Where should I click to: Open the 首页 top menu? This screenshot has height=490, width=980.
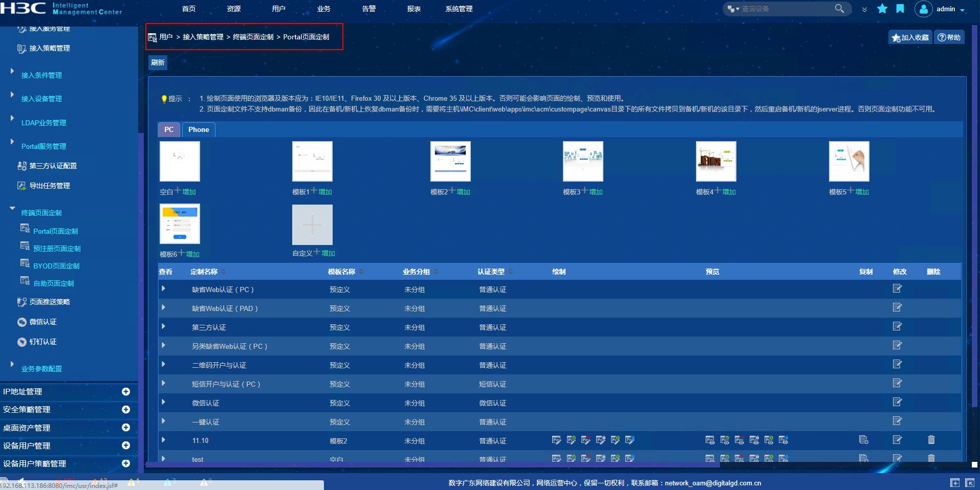[189, 9]
